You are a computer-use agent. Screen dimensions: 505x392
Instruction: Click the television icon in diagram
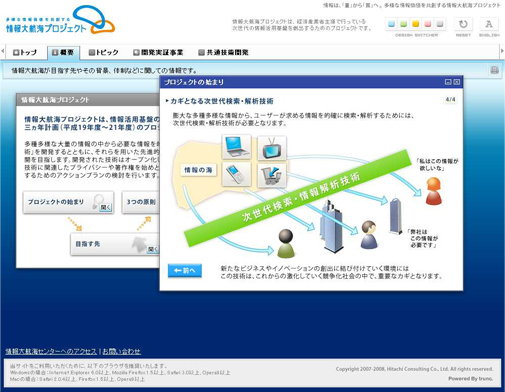[272, 148]
